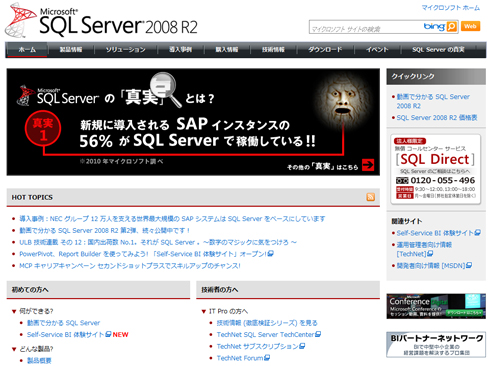Open 動画で分かる SQL Server 2008 R2 第2弾 link
The height and width of the screenshot is (366, 490).
104,230
